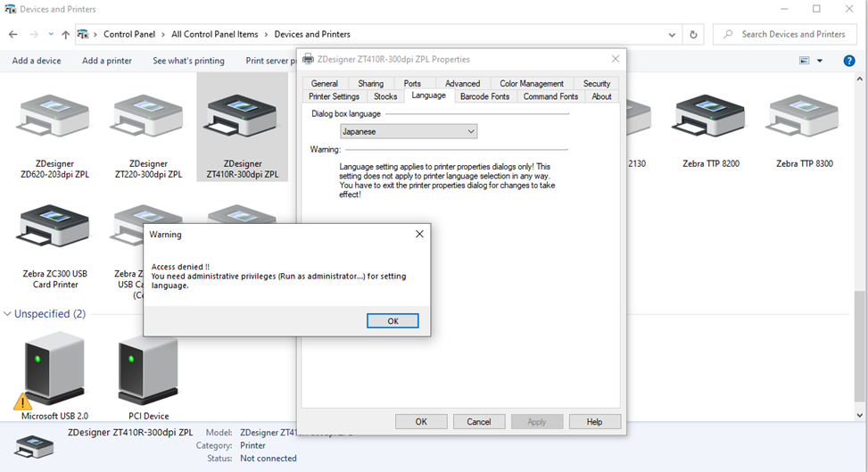
Task: Click See what's printing
Action: click(x=189, y=61)
